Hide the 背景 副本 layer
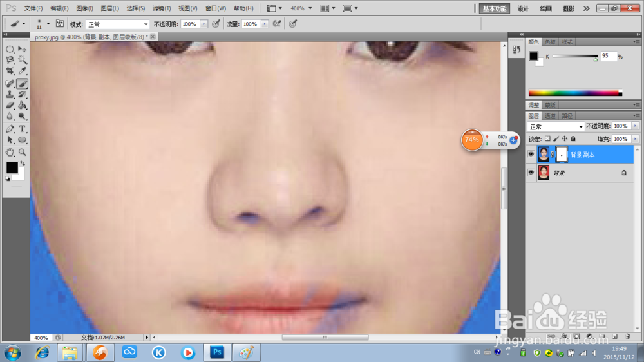Screen dimensions: 644x362 [531, 154]
